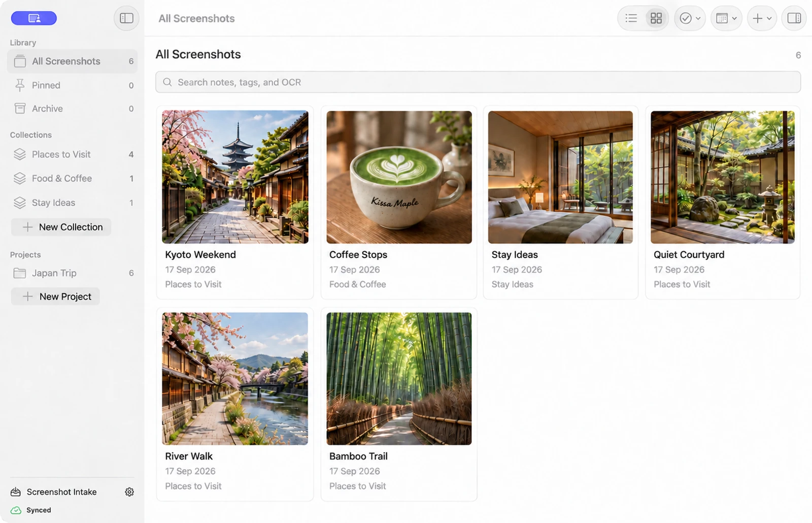Click the Japan Trip folder icon
This screenshot has width=812, height=523.
[20, 273]
